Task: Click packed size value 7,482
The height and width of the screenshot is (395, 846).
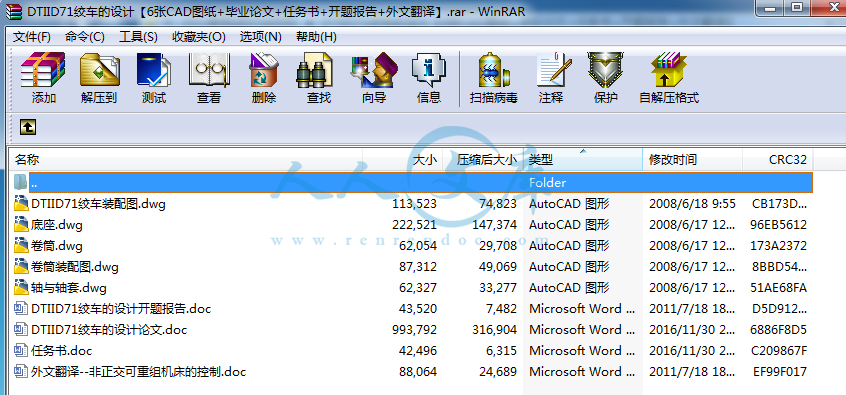Action: [501, 309]
